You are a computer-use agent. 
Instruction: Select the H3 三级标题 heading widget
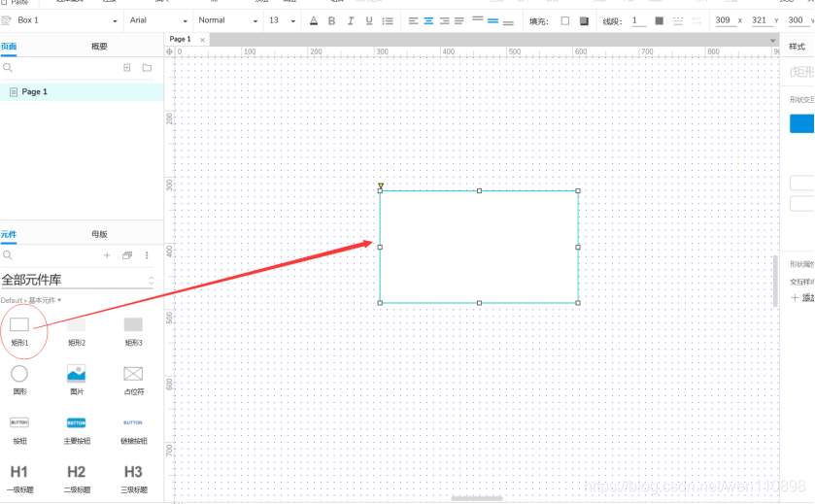(x=134, y=479)
